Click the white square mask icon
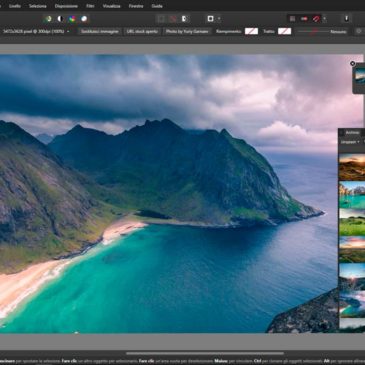 pyautogui.click(x=211, y=19)
